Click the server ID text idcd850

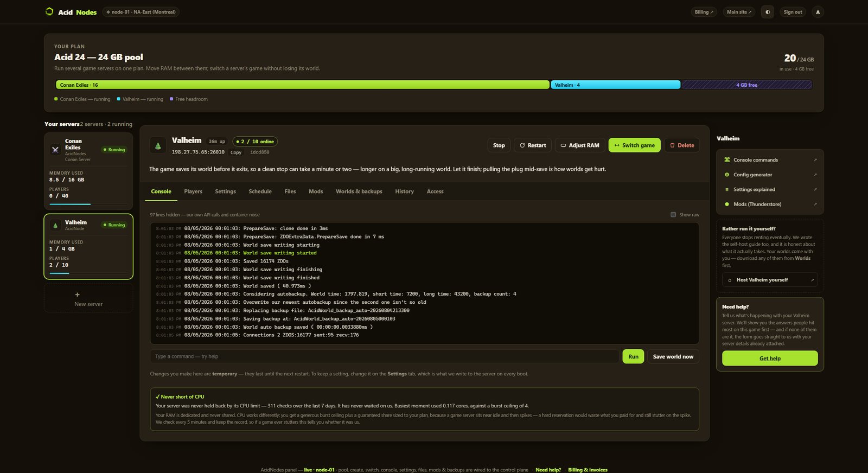pos(260,152)
